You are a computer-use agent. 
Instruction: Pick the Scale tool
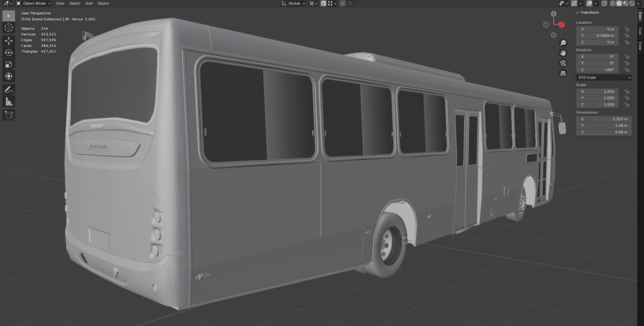[9, 64]
